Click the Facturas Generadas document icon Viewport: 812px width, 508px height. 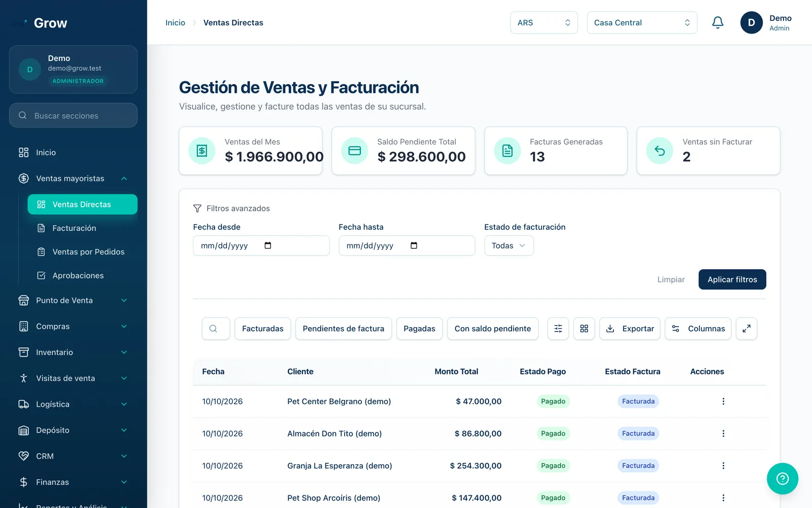[507, 151]
